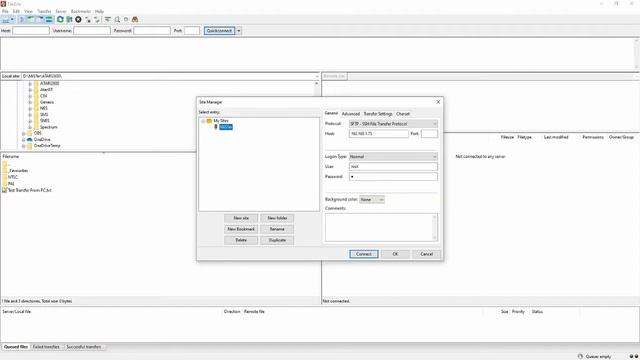Open the File menu
Image resolution: width=640 pixels, height=360 pixels.
[5, 11]
